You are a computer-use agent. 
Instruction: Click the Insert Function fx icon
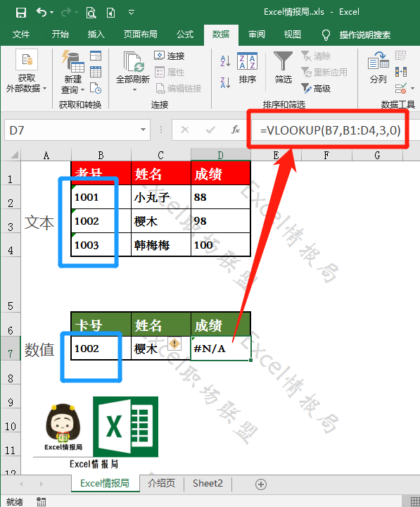click(236, 130)
